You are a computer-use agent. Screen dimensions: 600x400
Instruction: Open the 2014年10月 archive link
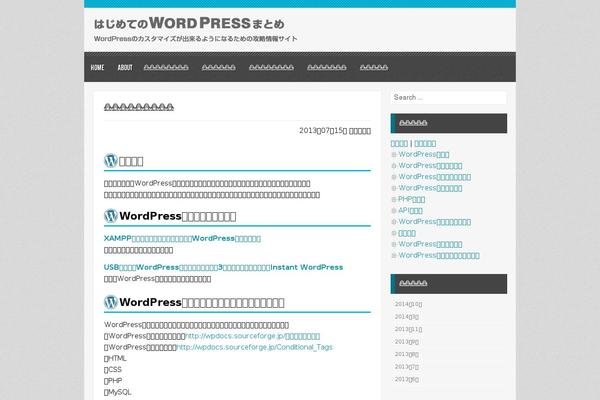click(x=408, y=304)
